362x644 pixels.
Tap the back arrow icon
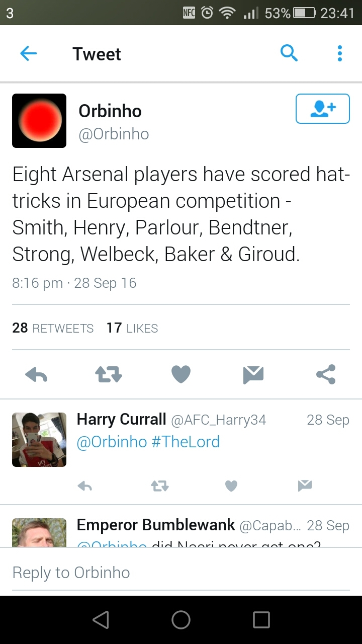point(29,54)
